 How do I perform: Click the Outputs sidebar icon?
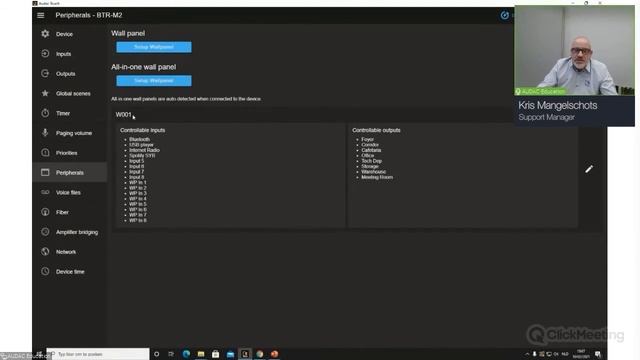(45, 73)
